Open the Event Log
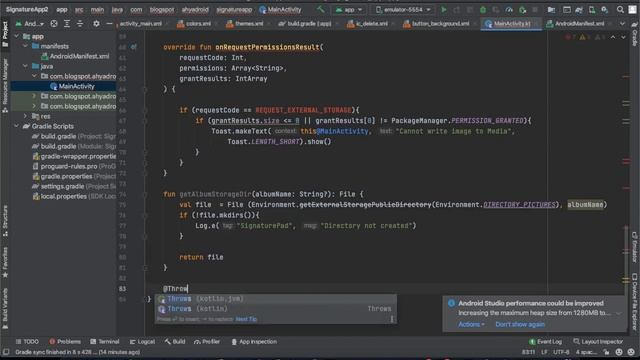The height and width of the screenshot is (360, 640). [545, 342]
